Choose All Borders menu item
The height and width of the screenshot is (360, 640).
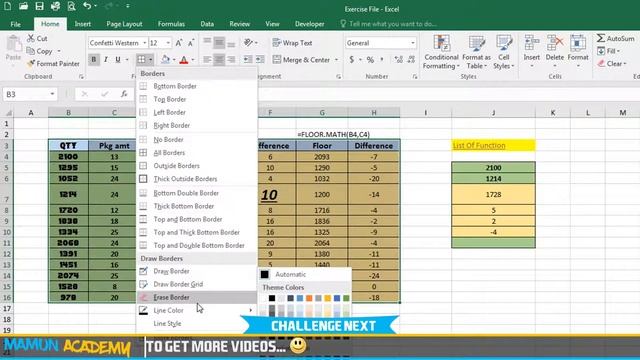196,153
